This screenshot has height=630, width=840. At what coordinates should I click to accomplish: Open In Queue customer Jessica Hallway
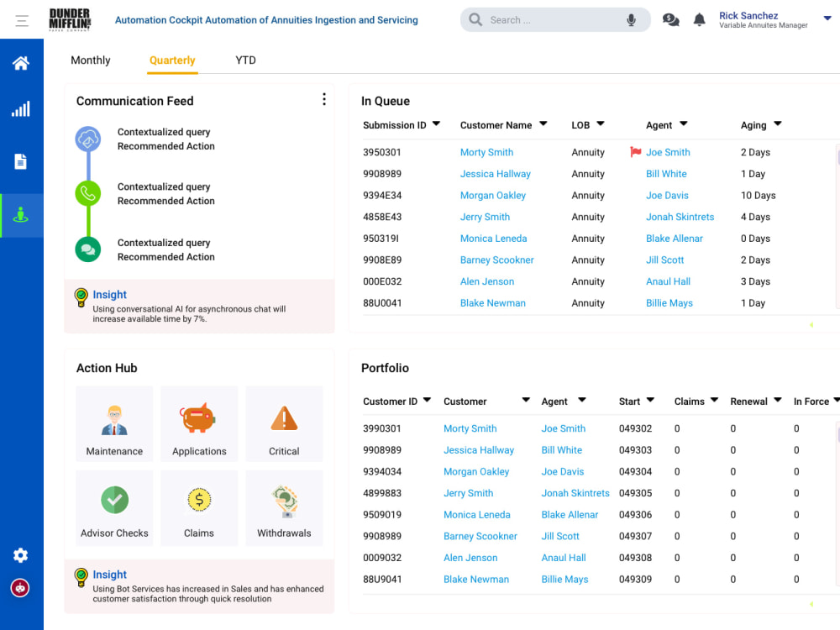pyautogui.click(x=495, y=174)
